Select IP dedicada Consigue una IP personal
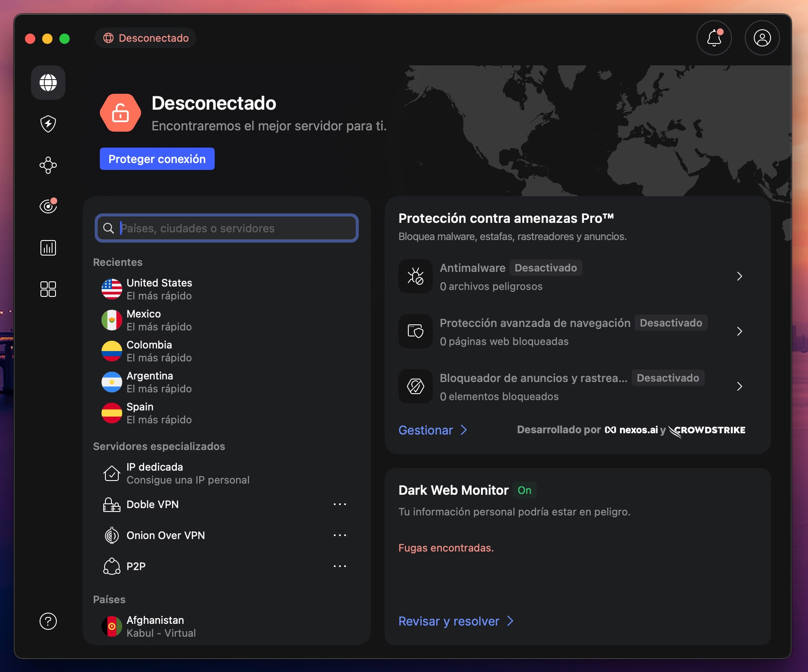This screenshot has width=808, height=672. click(188, 473)
